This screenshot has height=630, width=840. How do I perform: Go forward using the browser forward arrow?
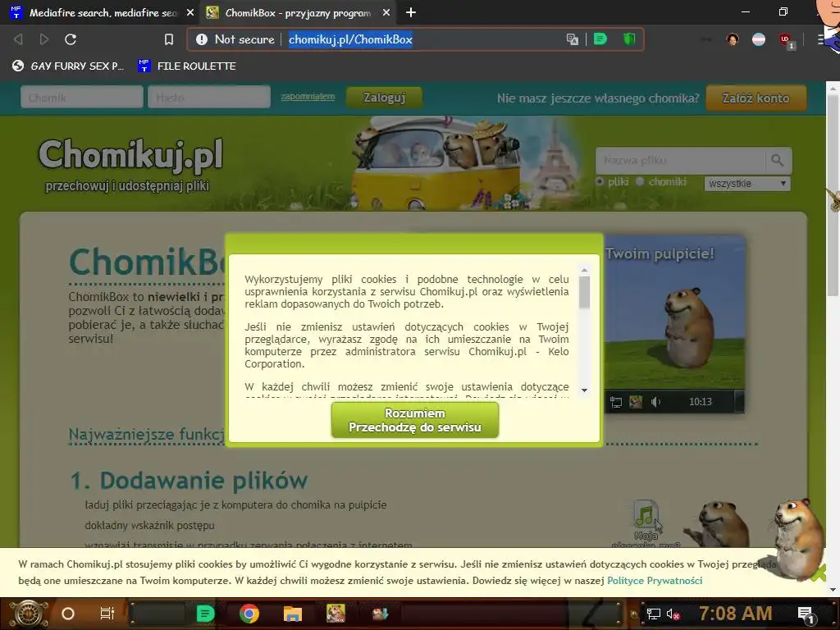[x=44, y=39]
